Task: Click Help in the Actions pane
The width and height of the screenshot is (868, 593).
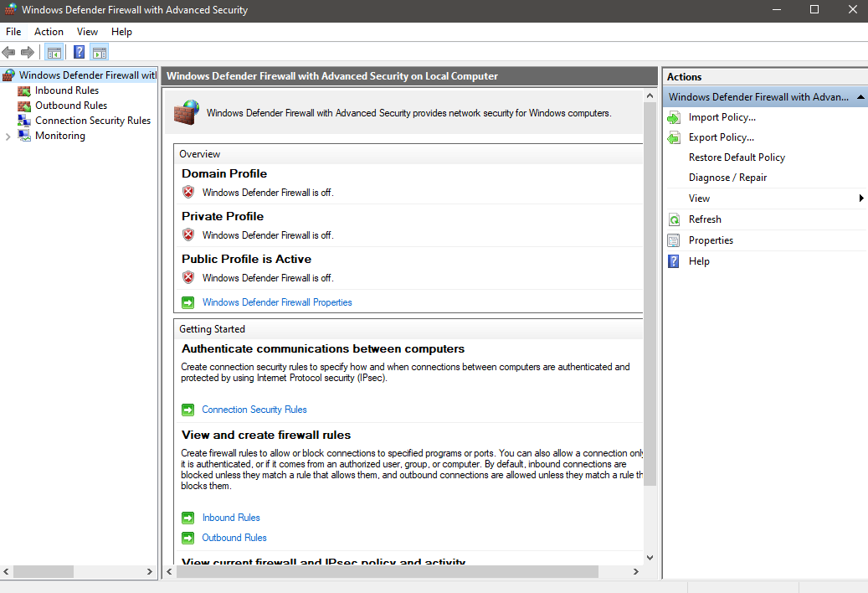Action: [x=699, y=261]
